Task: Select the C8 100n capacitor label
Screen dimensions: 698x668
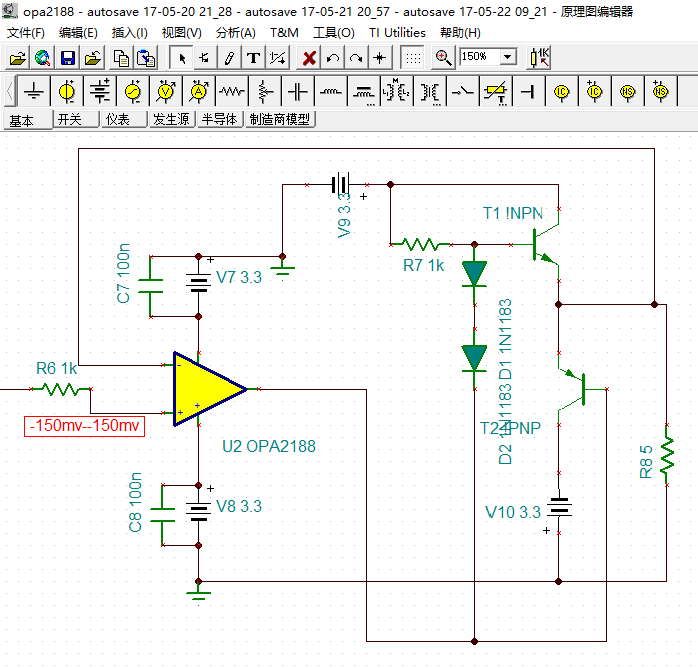Action: tap(135, 502)
